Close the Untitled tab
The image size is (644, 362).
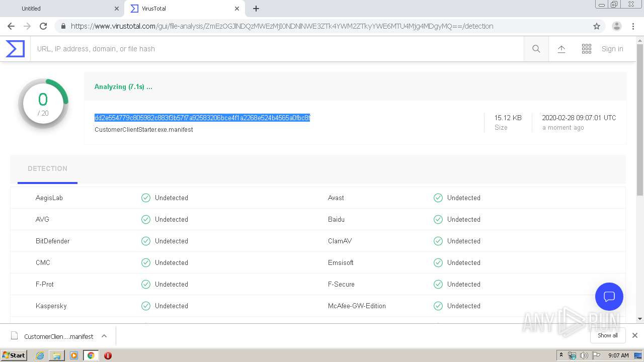tap(117, 9)
